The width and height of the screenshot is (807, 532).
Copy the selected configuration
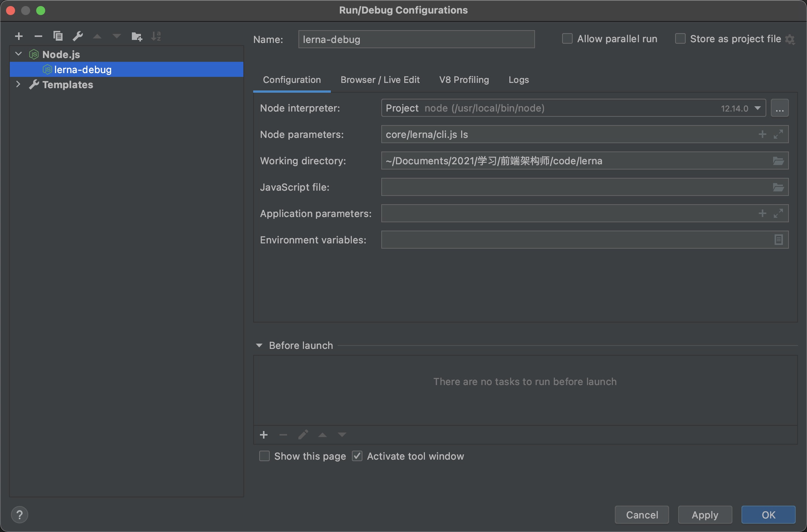point(58,36)
